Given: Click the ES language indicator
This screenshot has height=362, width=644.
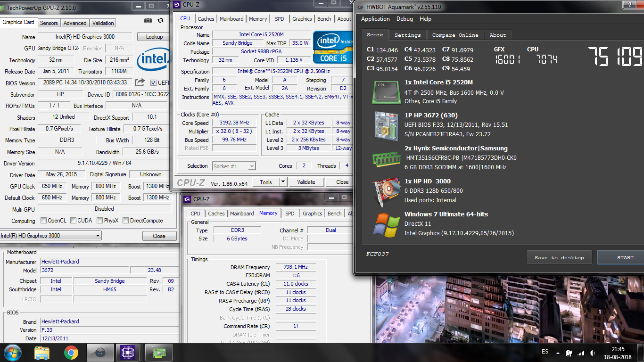Looking at the screenshot, I should [545, 352].
